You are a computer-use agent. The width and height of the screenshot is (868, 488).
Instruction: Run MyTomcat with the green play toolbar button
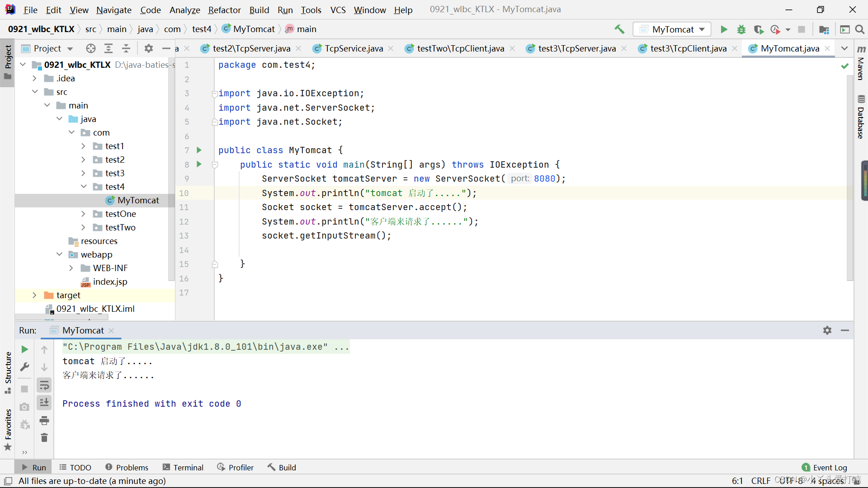[x=724, y=29]
